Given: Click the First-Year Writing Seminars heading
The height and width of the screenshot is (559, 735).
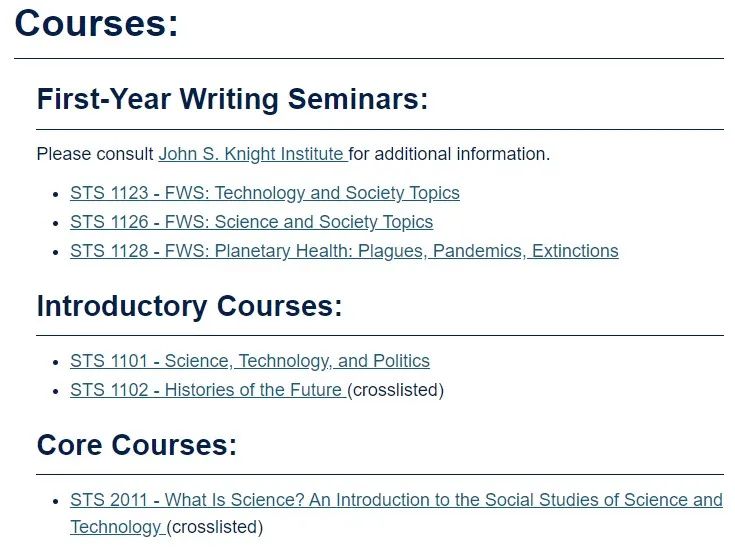Looking at the screenshot, I should (232, 99).
